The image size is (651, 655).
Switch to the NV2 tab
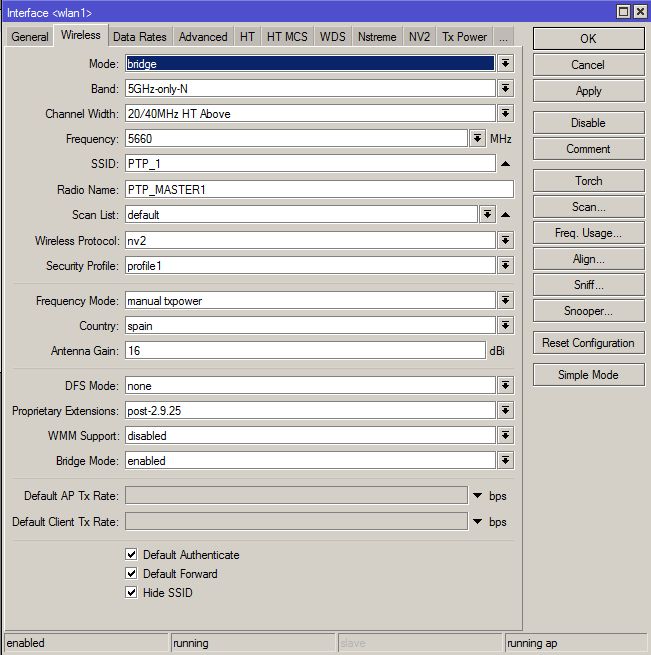pos(420,37)
